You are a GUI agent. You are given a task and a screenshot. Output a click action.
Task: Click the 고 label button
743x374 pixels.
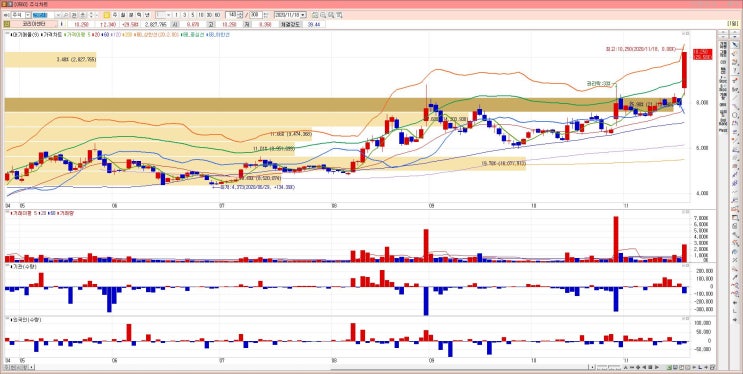click(x=210, y=24)
